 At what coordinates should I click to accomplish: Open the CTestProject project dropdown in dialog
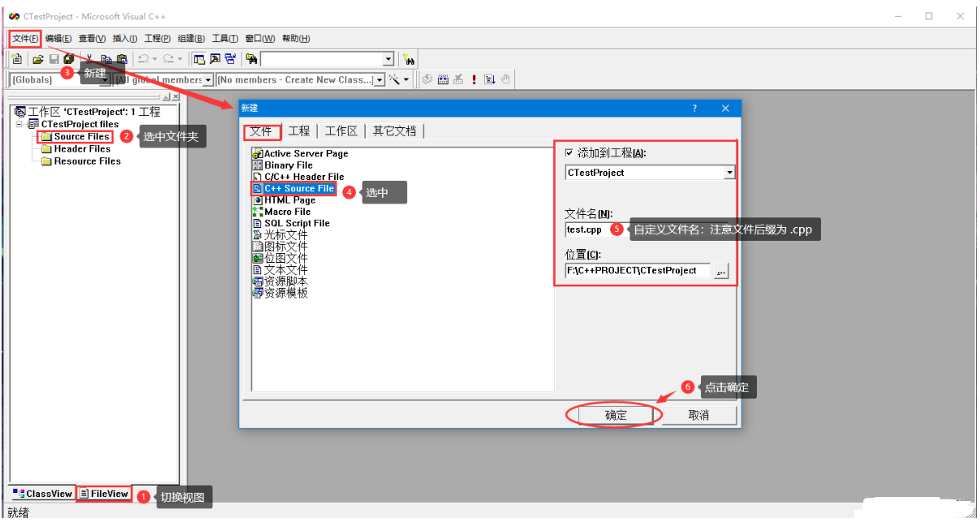pos(729,173)
